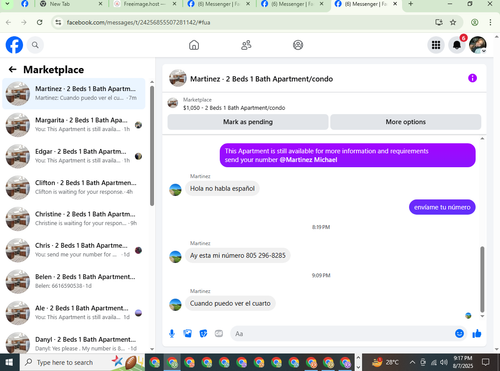Viewport: 500px width, 371px height.
Task: Open the Martinez conversation in list
Action: click(x=74, y=94)
